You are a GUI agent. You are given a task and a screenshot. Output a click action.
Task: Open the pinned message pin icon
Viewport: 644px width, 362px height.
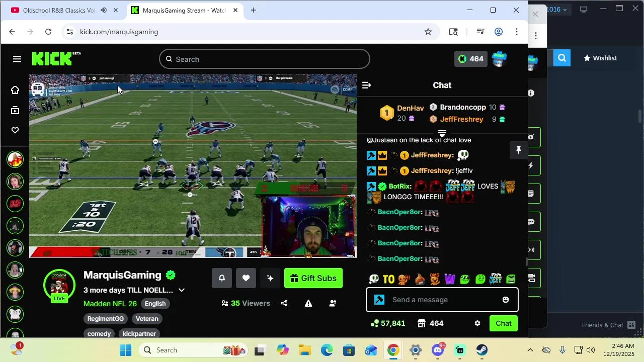coord(518,150)
